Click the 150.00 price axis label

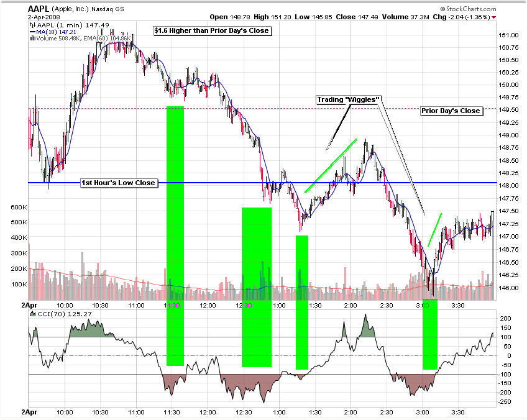pos(508,85)
